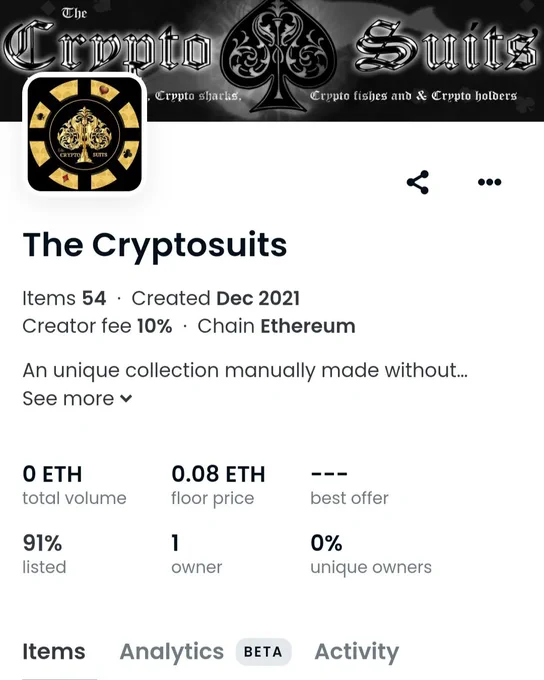Click the share icon

point(418,182)
